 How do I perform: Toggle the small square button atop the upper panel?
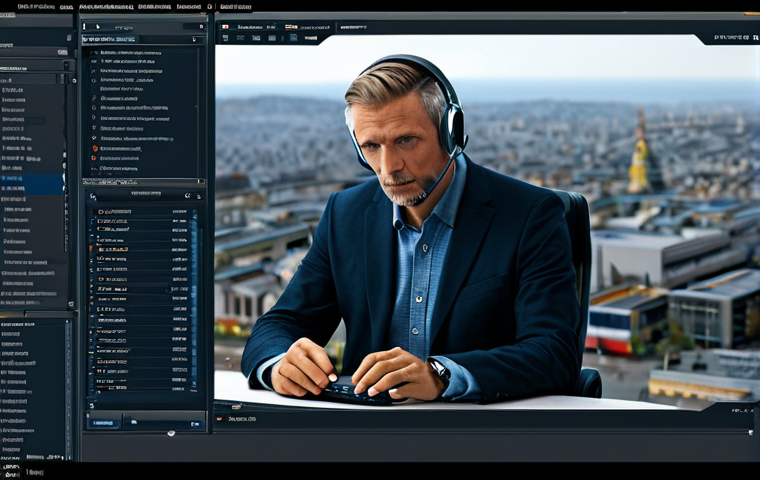[202, 27]
